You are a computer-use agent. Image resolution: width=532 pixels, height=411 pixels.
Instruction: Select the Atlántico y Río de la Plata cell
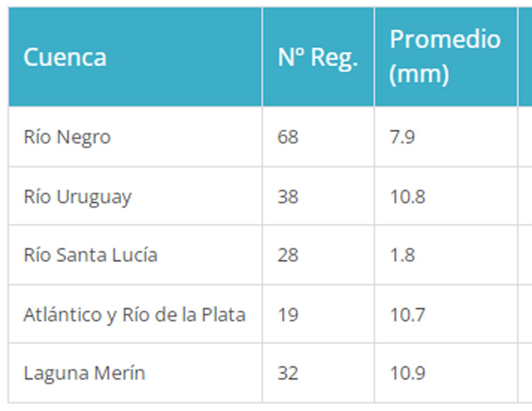tap(134, 314)
